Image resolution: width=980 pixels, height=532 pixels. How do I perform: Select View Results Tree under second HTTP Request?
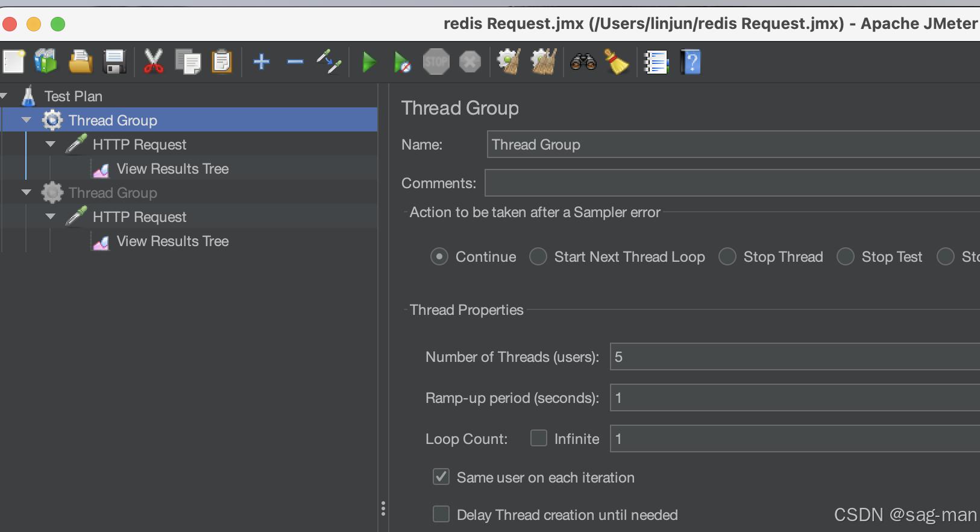(172, 241)
